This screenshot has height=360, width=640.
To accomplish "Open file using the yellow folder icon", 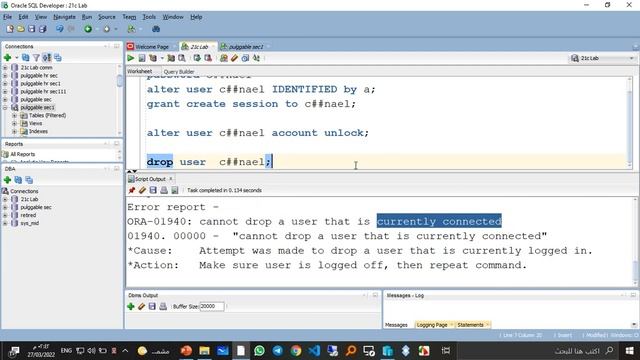I will (21, 29).
